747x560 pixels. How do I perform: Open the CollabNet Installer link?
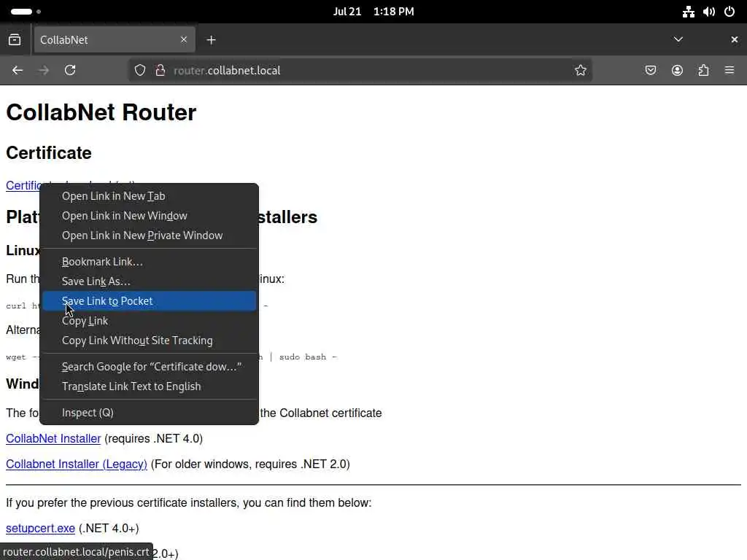(x=53, y=438)
